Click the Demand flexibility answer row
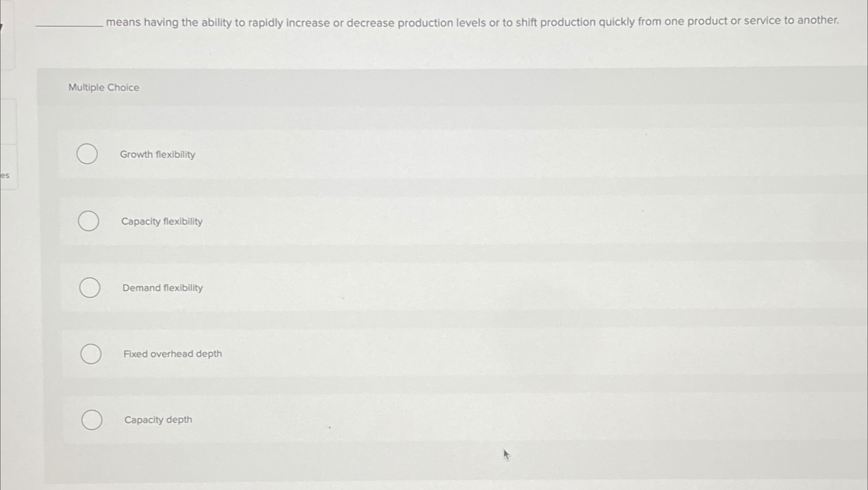This screenshot has width=868, height=490. tap(413, 287)
